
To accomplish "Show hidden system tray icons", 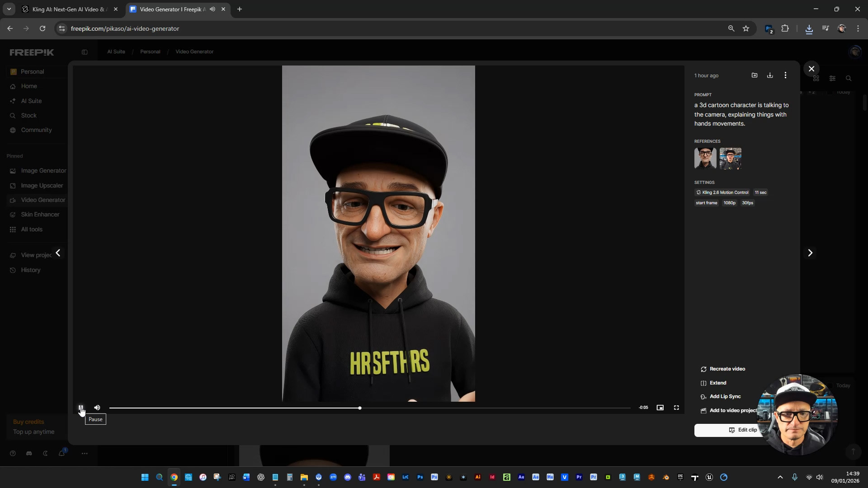I will [780, 477].
